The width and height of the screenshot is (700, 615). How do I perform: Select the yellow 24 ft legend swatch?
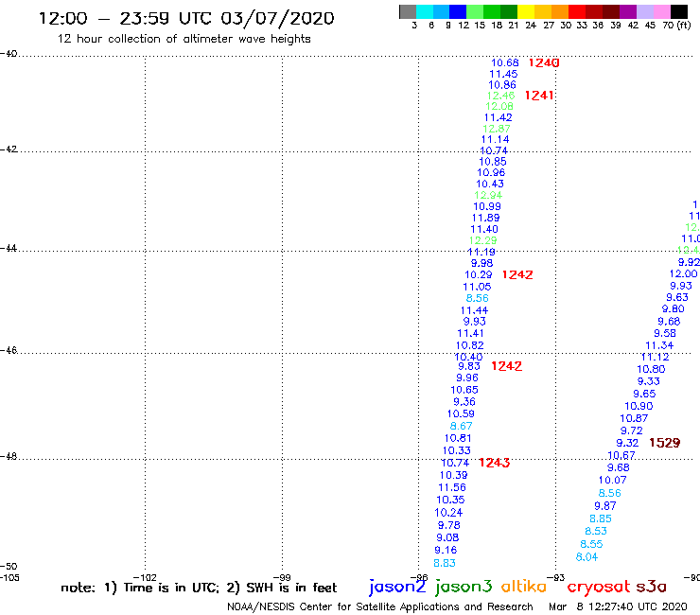(526, 11)
